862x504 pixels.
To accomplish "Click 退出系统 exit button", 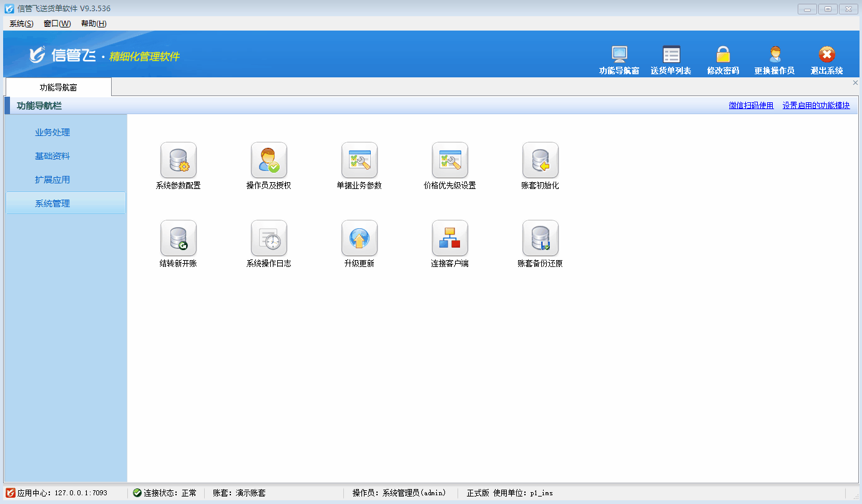I will 826,61.
